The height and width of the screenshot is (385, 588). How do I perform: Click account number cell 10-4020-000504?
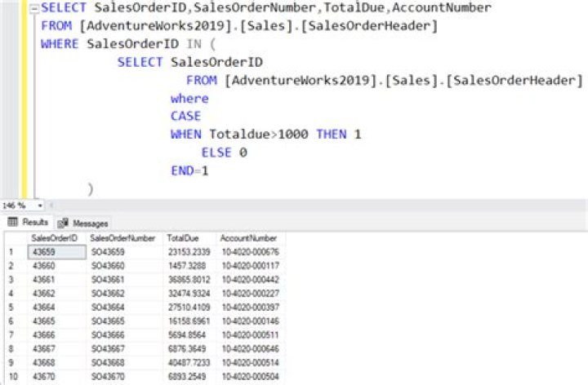pos(249,378)
